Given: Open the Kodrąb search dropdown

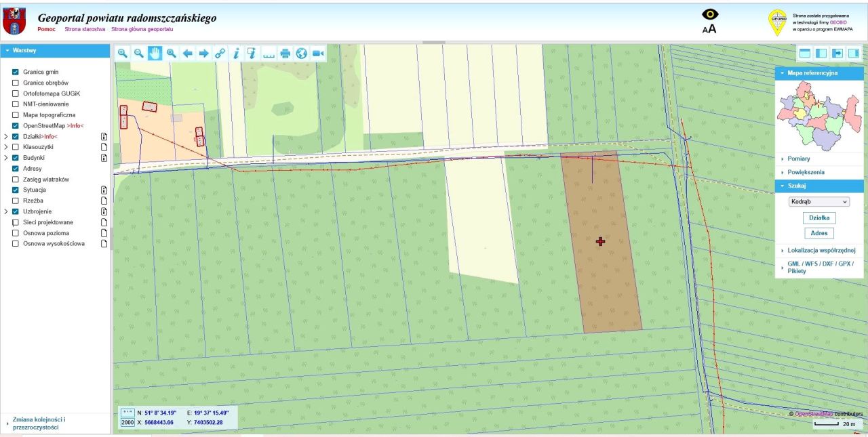Looking at the screenshot, I should (819, 201).
